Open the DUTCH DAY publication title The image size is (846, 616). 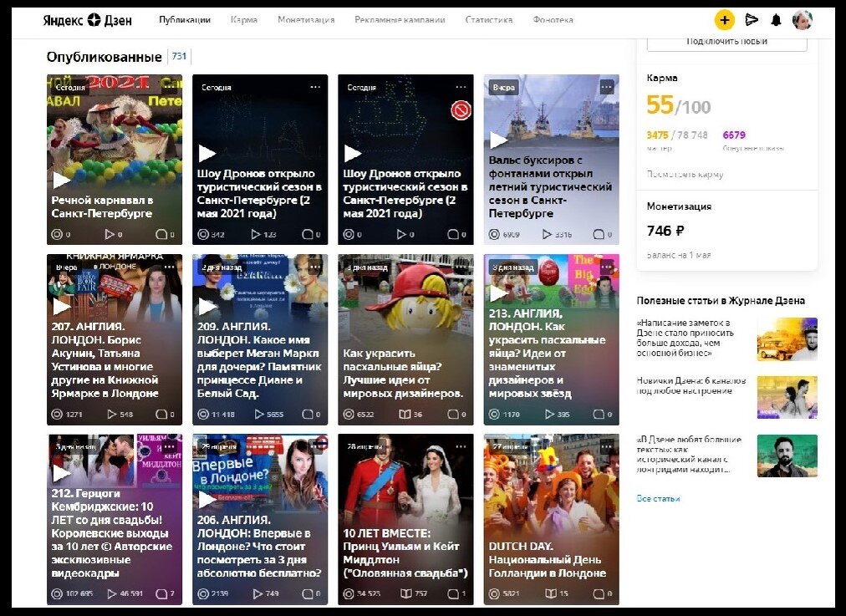547,559
